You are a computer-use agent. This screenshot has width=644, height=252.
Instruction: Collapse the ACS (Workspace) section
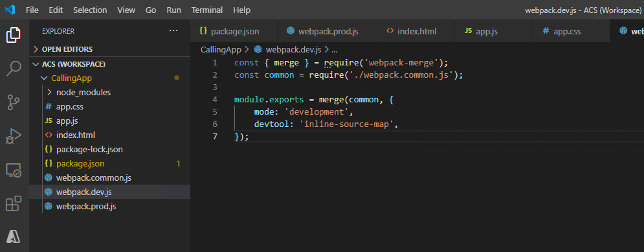[x=36, y=64]
